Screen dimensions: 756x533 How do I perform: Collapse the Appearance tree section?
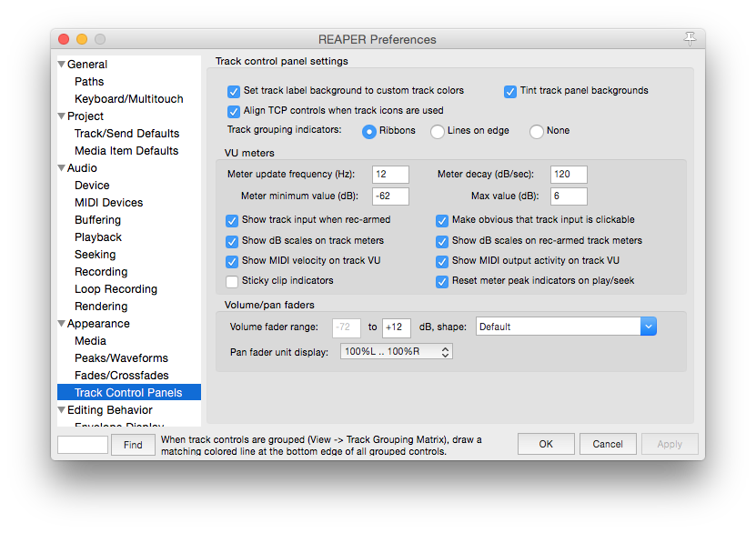pos(61,324)
